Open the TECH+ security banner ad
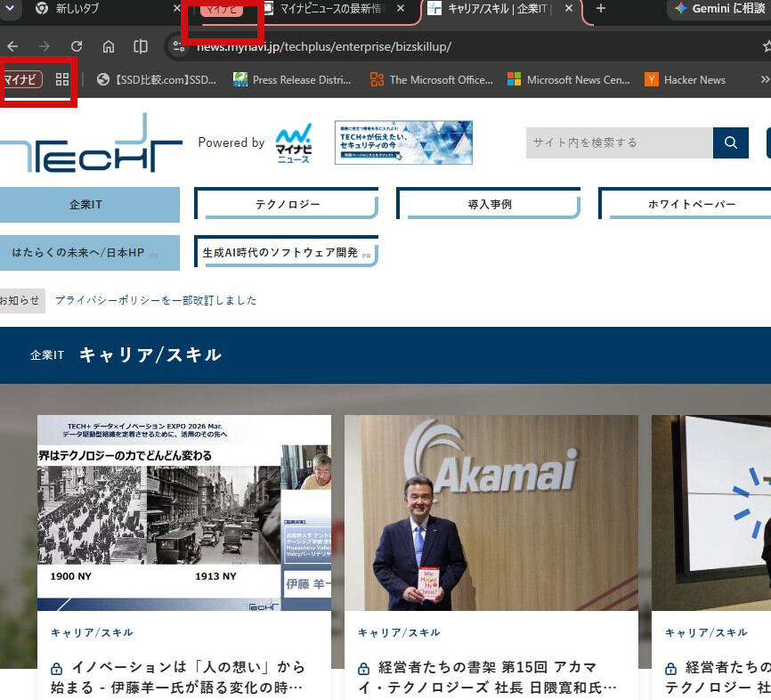 pyautogui.click(x=403, y=142)
